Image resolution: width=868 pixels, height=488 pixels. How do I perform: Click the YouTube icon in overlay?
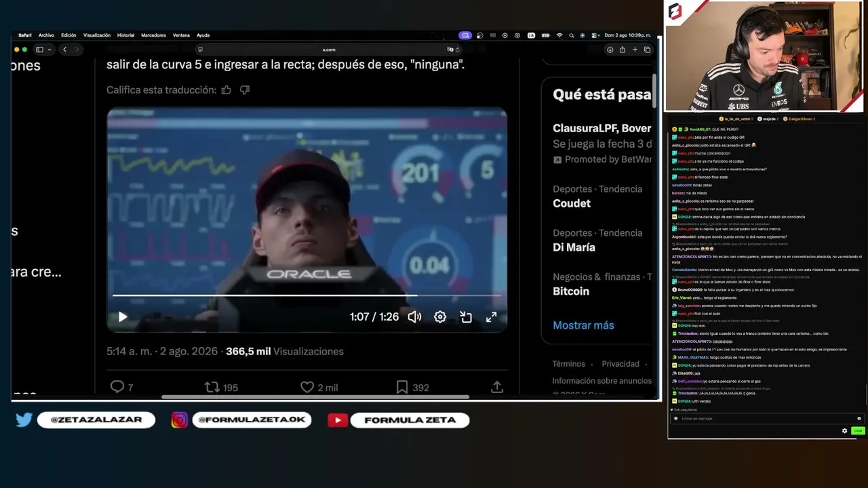tap(338, 420)
